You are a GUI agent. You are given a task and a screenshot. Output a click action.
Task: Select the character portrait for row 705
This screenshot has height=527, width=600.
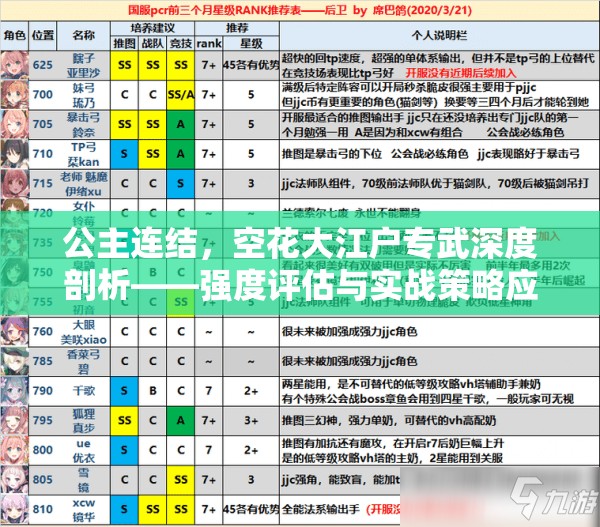[x=15, y=124]
